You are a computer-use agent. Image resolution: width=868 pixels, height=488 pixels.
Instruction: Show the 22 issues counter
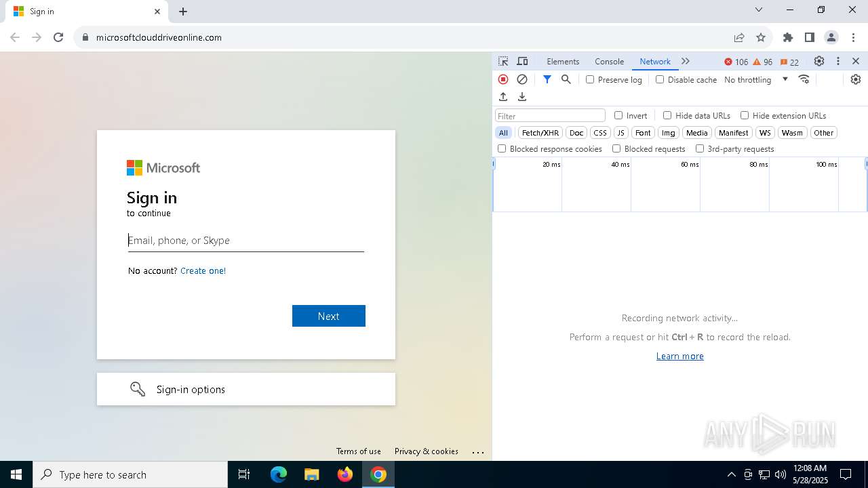[x=789, y=62]
